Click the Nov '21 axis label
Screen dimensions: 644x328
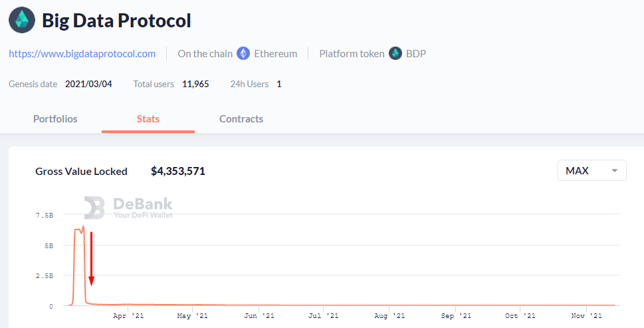coord(587,316)
